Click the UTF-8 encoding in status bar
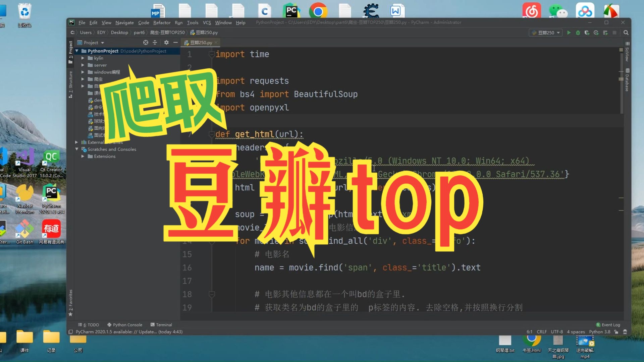This screenshot has width=644, height=362. pos(557,332)
